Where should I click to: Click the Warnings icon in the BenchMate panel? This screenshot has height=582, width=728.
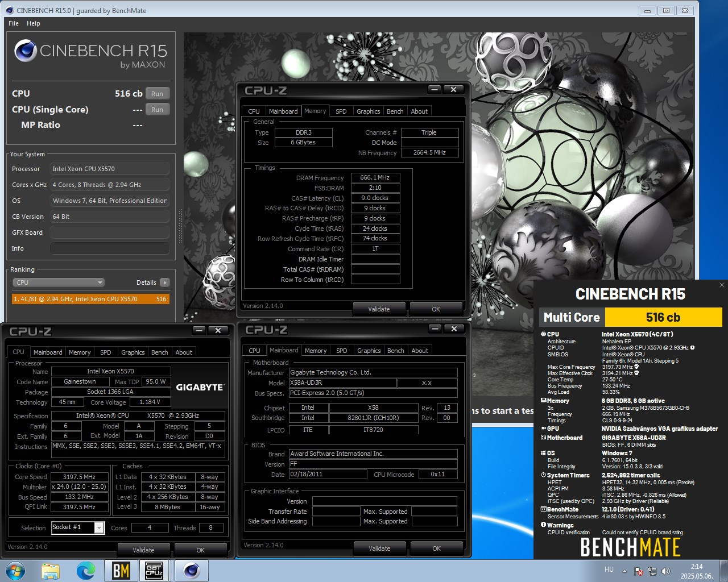pyautogui.click(x=543, y=525)
